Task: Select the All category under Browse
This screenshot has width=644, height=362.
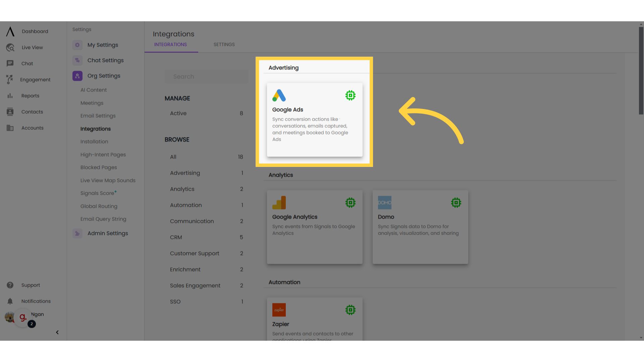Action: 207,157
